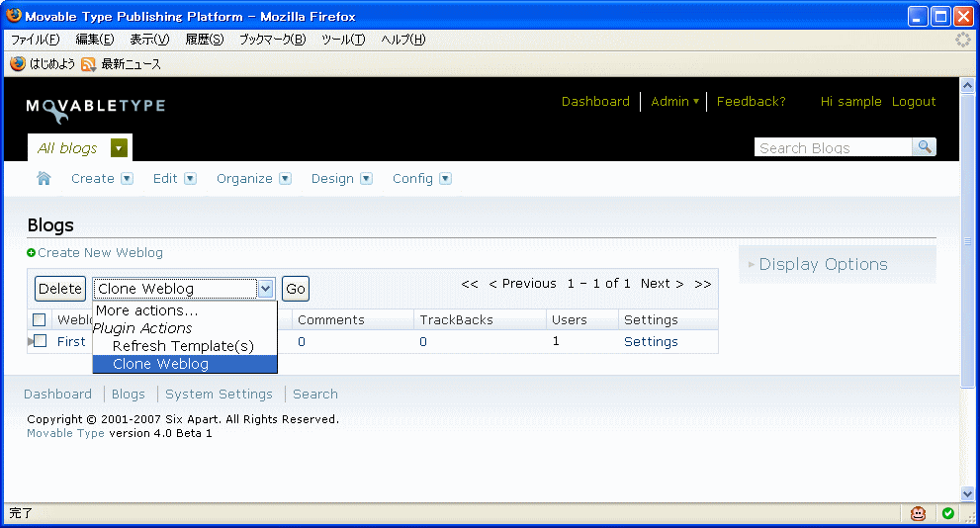
Task: Click the < Previous pagination link
Action: point(522,284)
